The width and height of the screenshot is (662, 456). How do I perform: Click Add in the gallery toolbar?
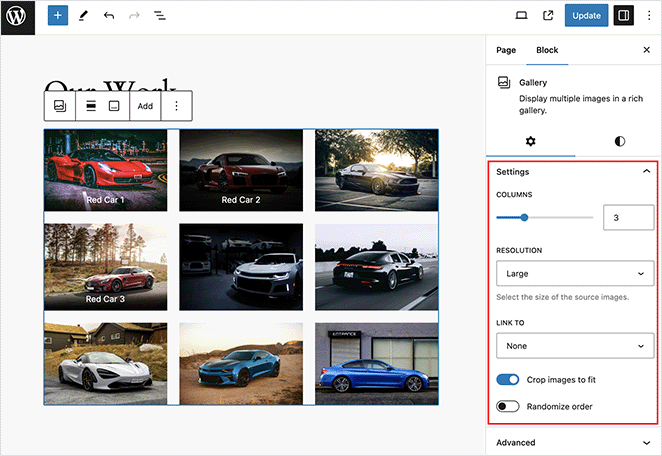145,106
